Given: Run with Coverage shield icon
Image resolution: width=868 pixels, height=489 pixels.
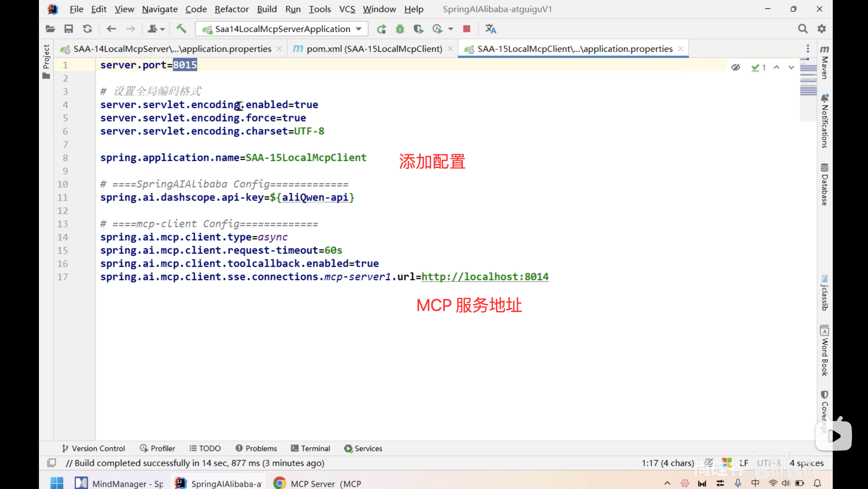Looking at the screenshot, I should (x=419, y=29).
